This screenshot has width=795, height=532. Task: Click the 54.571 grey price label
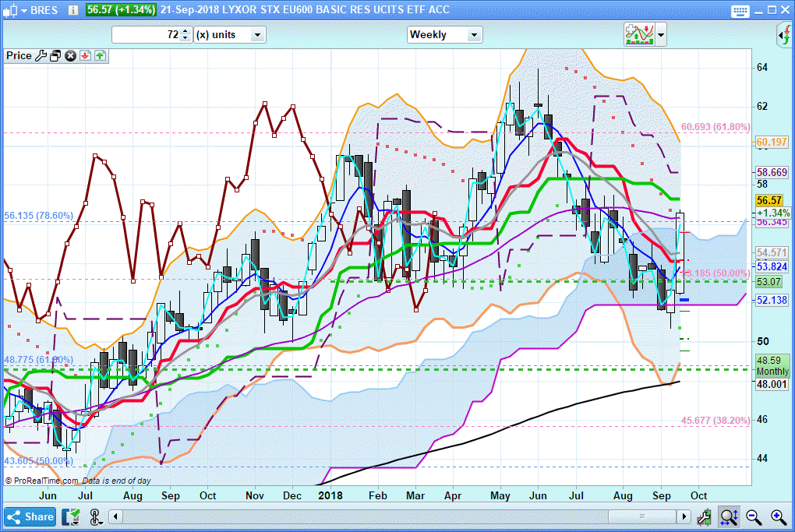[772, 252]
